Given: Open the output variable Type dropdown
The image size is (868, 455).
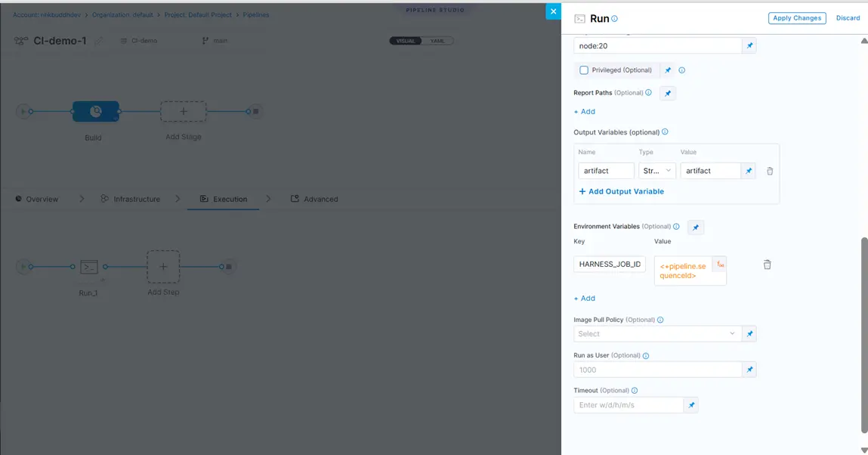Looking at the screenshot, I should (x=657, y=171).
